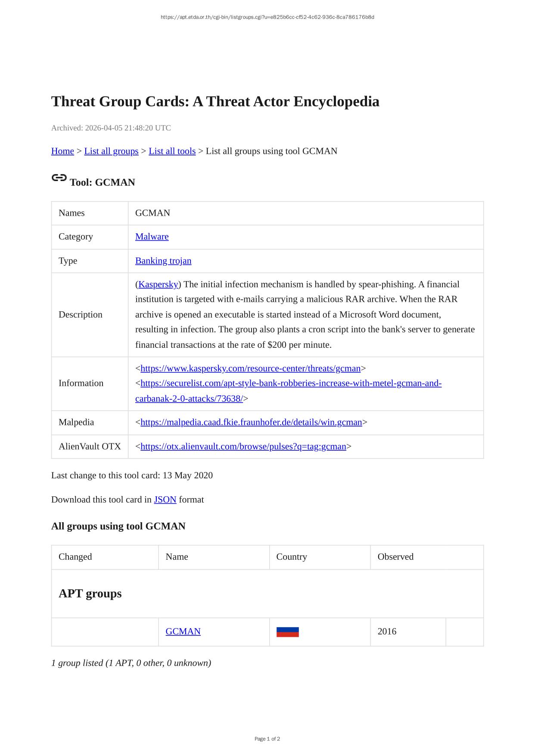This screenshot has height=756, width=535.
Task: Click the permalink chain icon beside Tool: GCMAN
Action: 59,178
